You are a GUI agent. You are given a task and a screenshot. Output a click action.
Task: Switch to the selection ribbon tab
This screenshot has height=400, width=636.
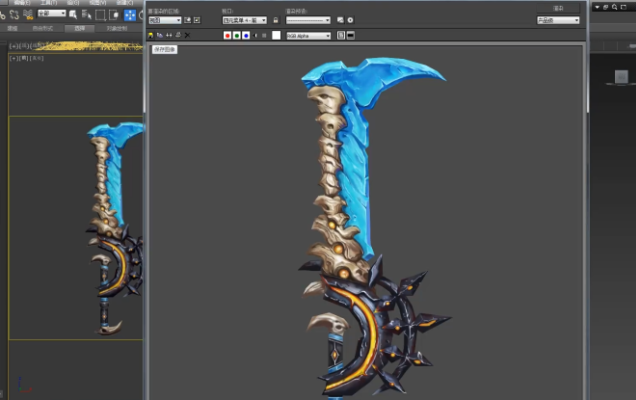tap(80, 28)
